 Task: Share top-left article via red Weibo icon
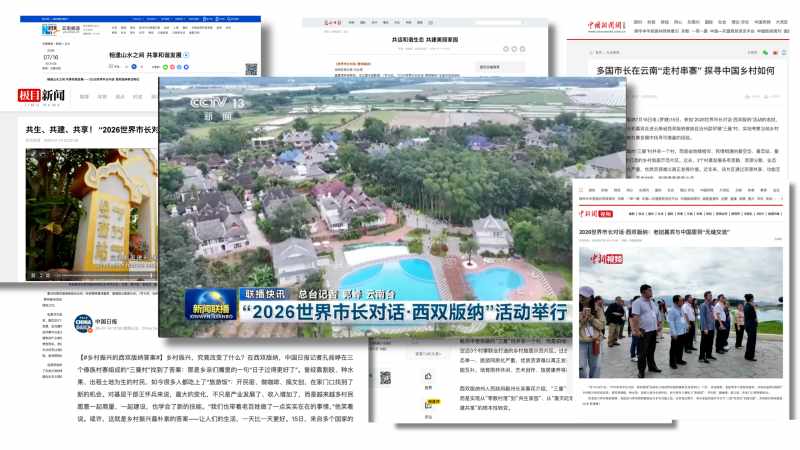(x=172, y=67)
